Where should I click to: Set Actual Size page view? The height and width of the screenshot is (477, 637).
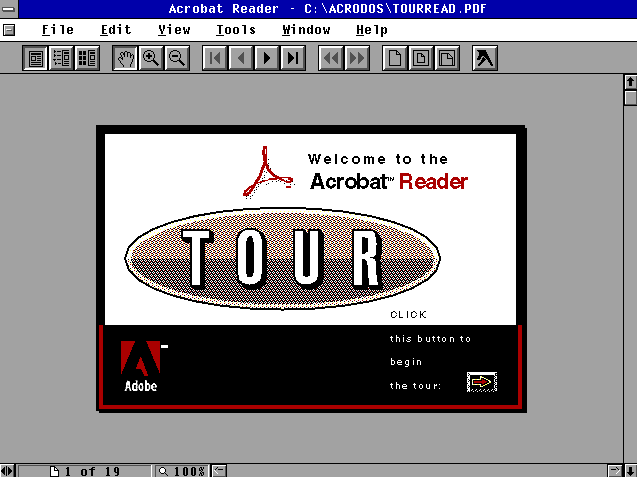[x=395, y=58]
